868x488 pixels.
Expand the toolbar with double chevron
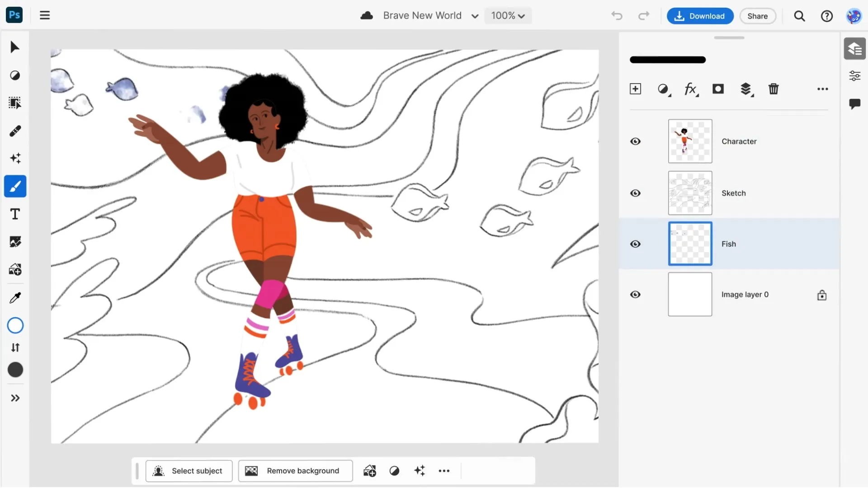15,398
